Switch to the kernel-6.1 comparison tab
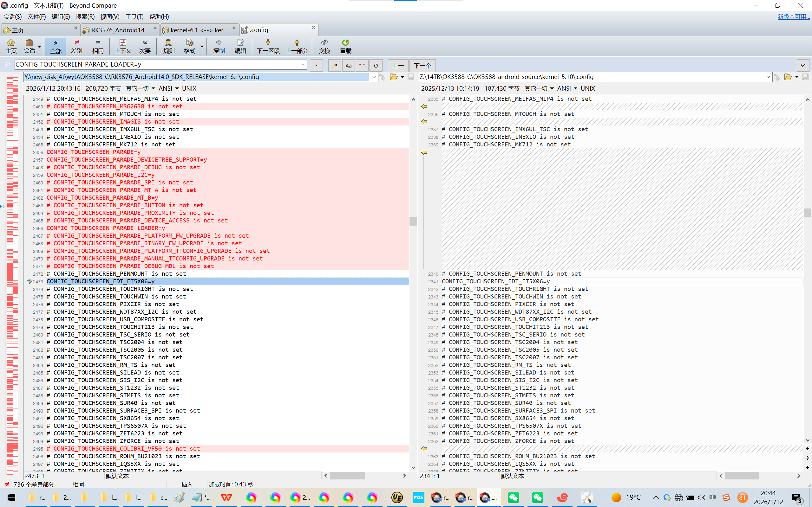Screen dimensions: 812x507 pos(199,30)
